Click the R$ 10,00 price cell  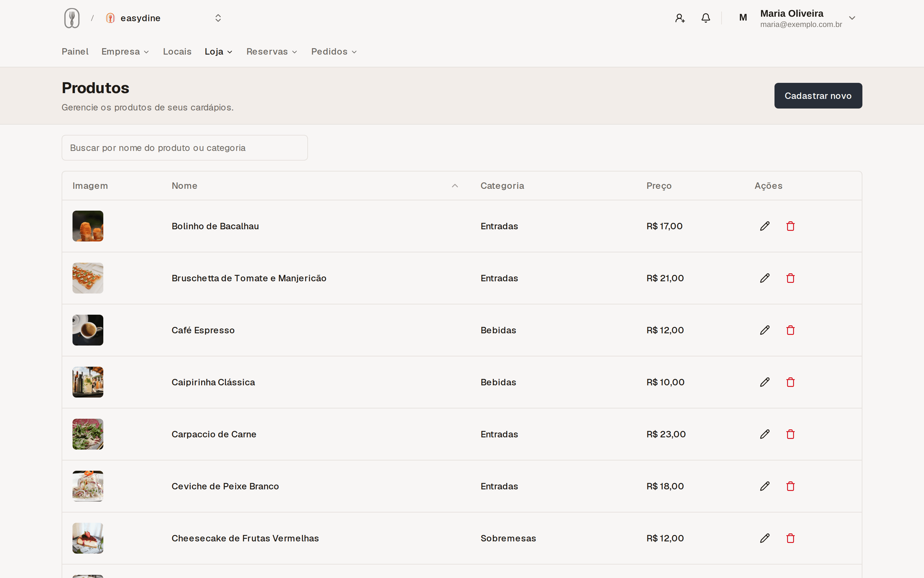click(665, 382)
